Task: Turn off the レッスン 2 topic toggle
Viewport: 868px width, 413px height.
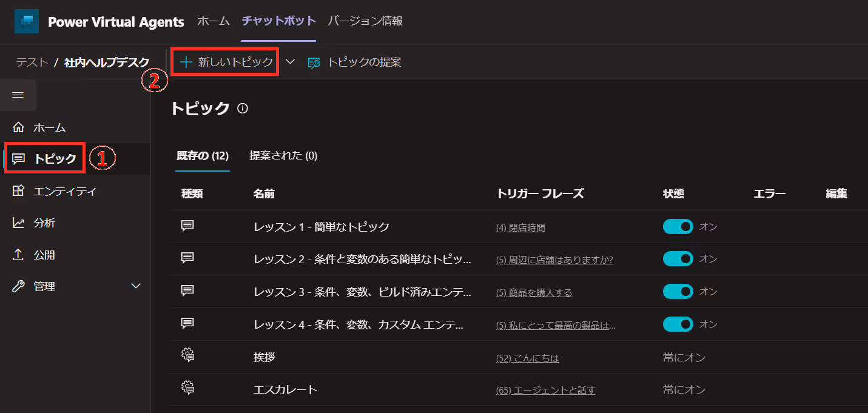Action: 678,259
